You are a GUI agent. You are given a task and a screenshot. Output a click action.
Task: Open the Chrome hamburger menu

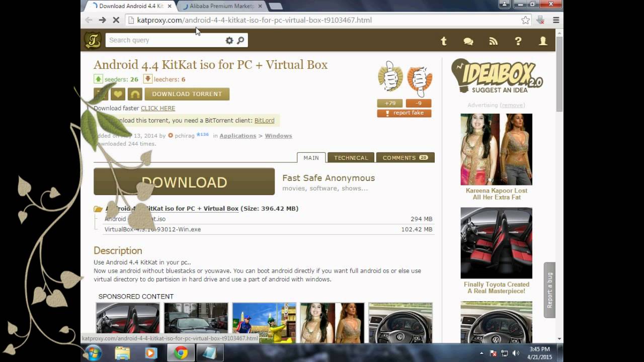coord(556,20)
